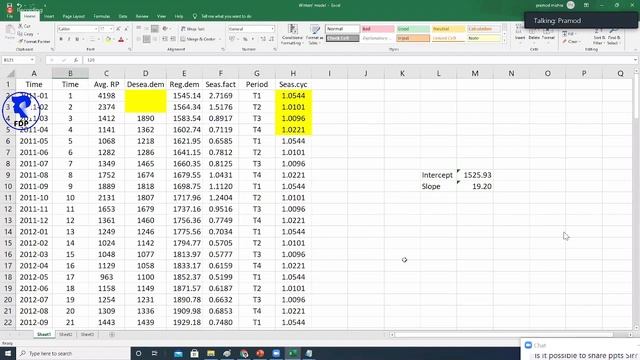
Task: Open the Clear eraser dropdown
Action: click(572, 42)
